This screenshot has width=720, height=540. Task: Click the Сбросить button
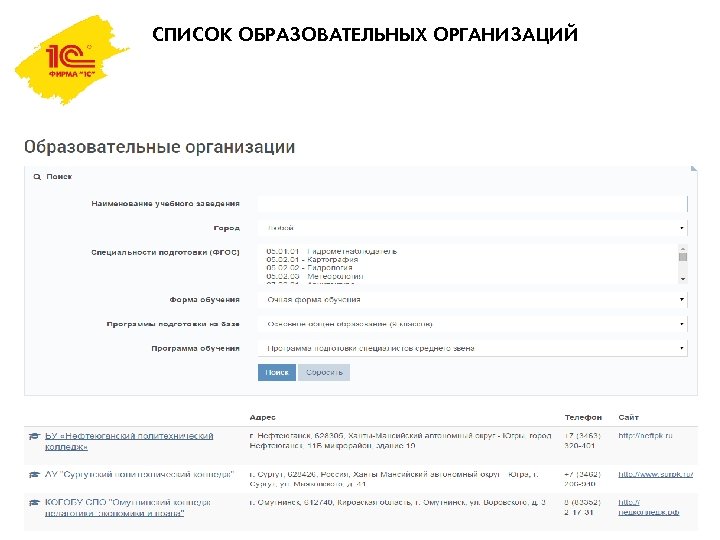click(x=324, y=372)
